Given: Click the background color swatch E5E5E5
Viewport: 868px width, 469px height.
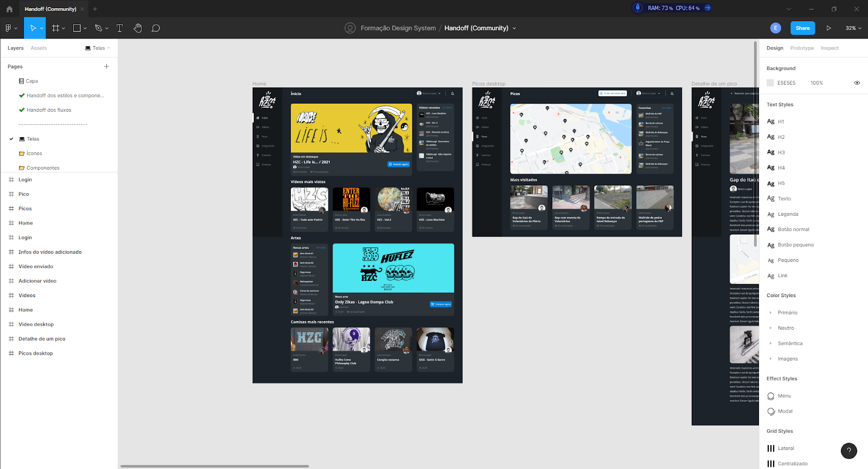Looking at the screenshot, I should click(770, 83).
